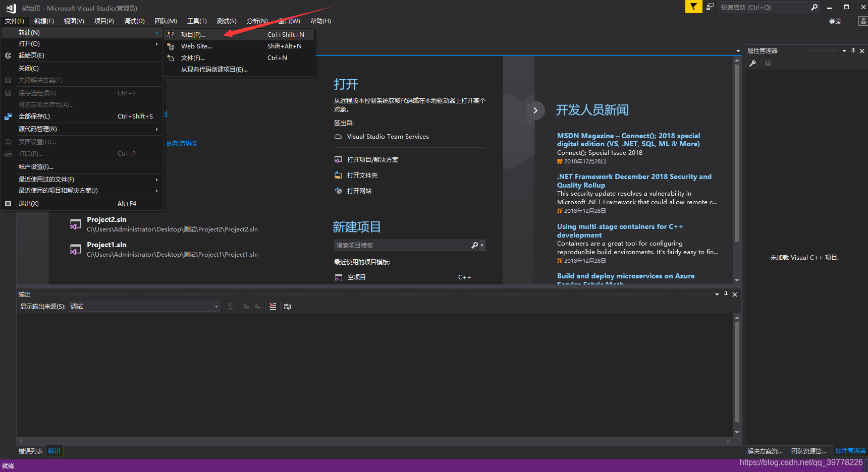Screen dimensions: 868x472
Task: Collapse the developer news chevron button
Action: [535, 110]
